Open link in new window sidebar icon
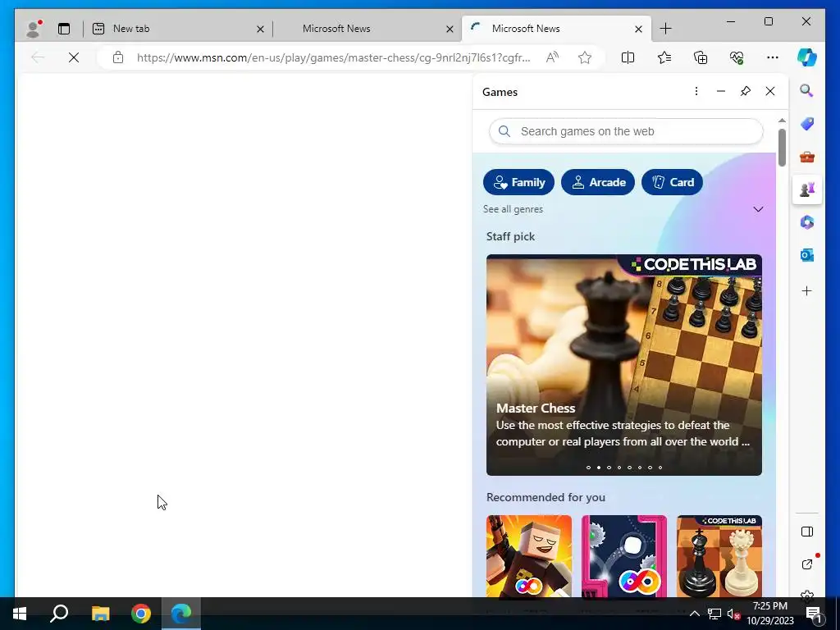Image resolution: width=840 pixels, height=630 pixels. [807, 564]
